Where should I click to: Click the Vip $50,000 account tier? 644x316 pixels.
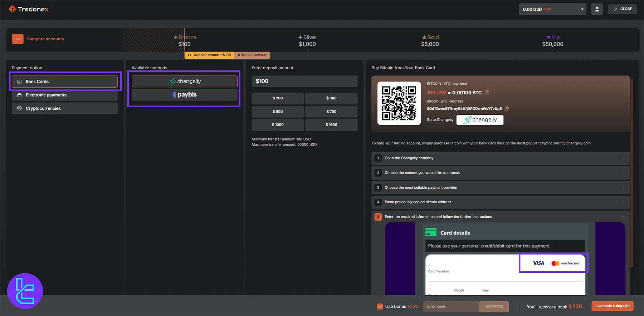pos(553,41)
